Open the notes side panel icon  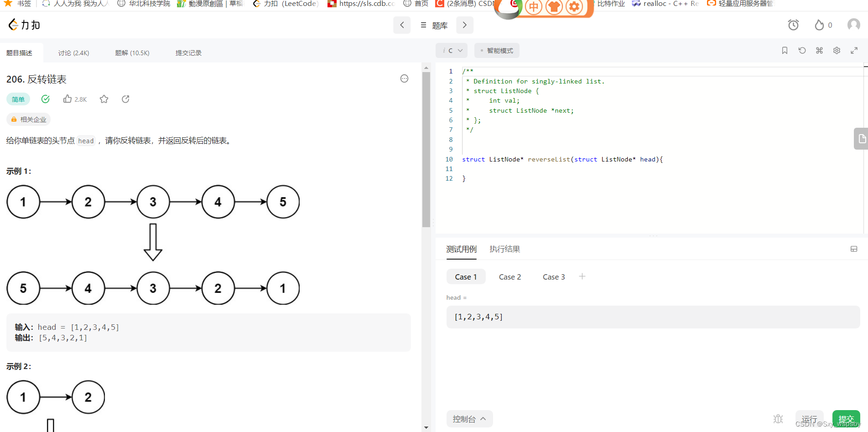point(861,139)
